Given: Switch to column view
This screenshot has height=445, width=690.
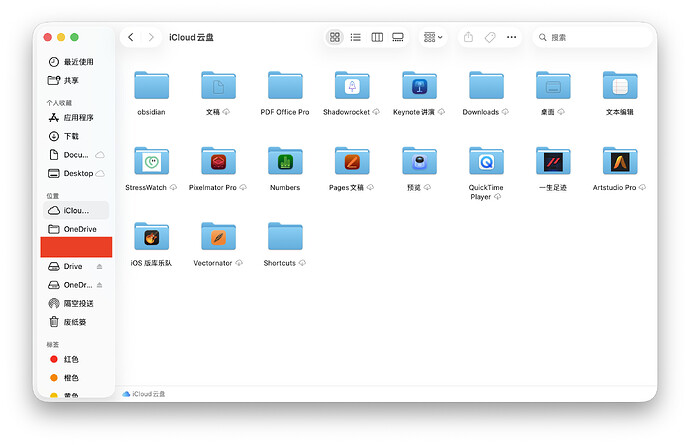Looking at the screenshot, I should 377,37.
